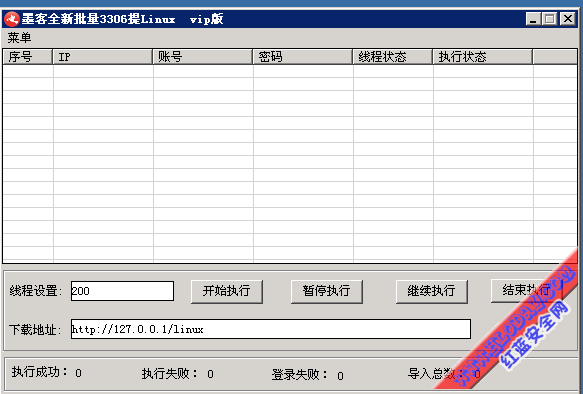Click the 线程状态 column header
Screen dimensions: 583x394
click(393, 57)
